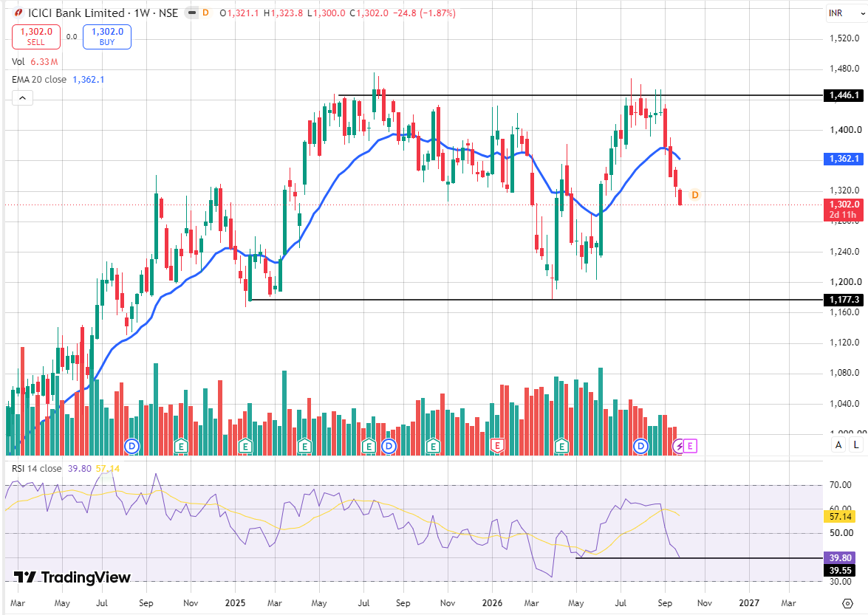Click the EMA value 1,362.1 in the legend
The width and height of the screenshot is (868, 615).
[x=89, y=80]
